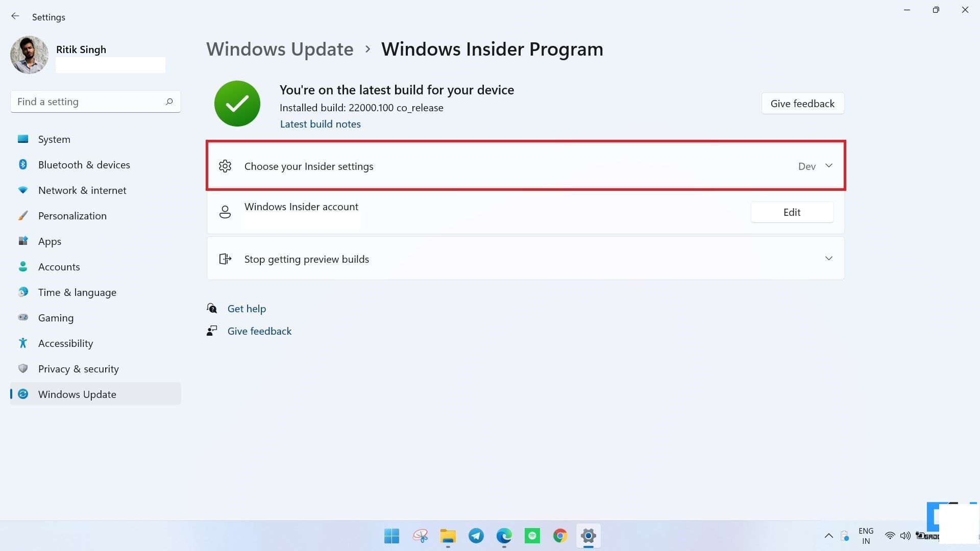The width and height of the screenshot is (980, 551).
Task: Click the Latest build notes link
Action: (320, 123)
